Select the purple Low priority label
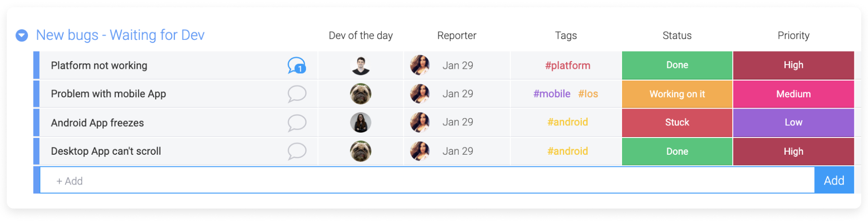 point(793,123)
